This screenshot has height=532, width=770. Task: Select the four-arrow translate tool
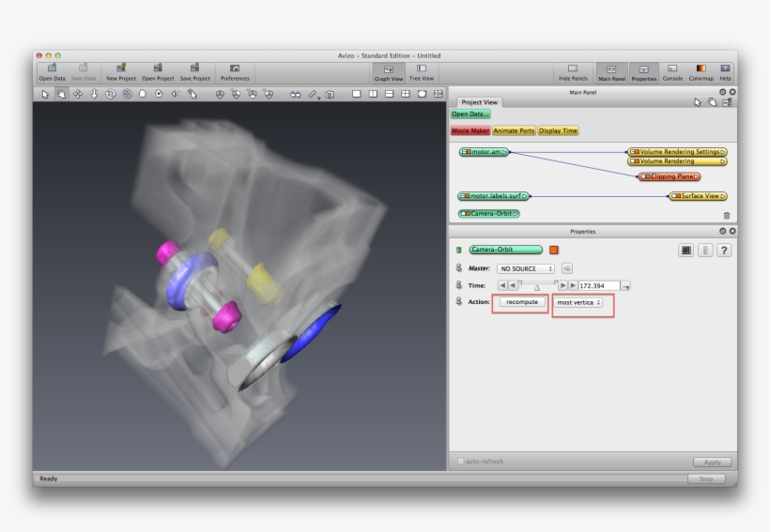(78, 94)
